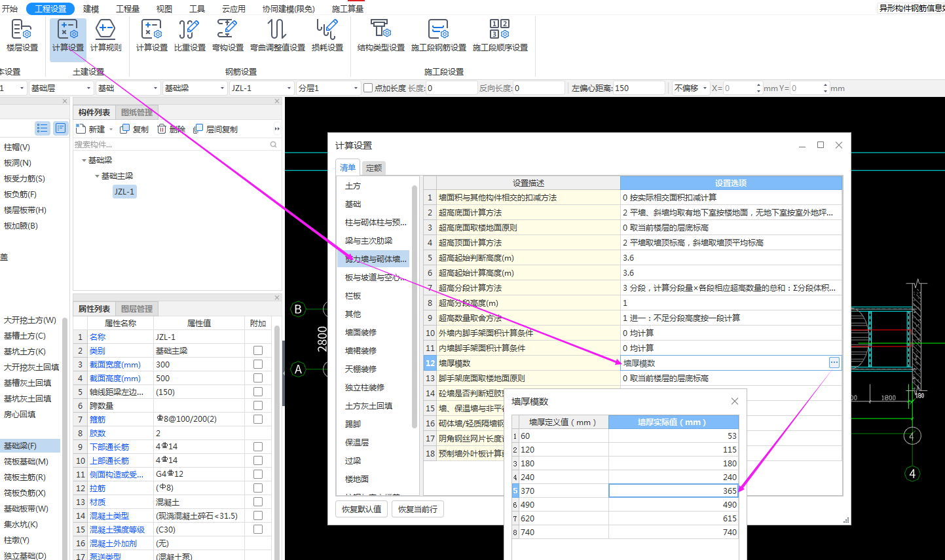
Task: Open 基础层 floor dropdown
Action: click(x=61, y=88)
